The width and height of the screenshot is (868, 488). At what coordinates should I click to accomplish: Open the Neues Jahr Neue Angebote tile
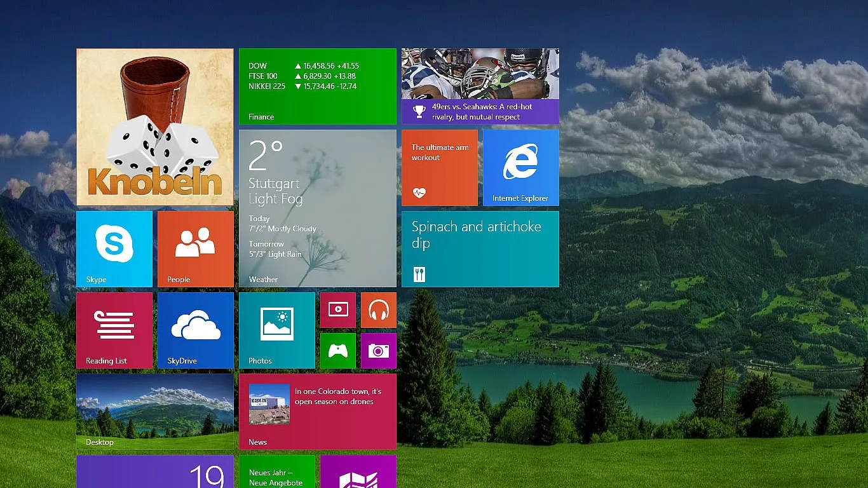point(277,471)
